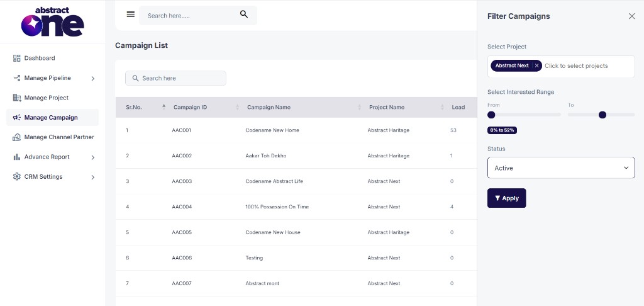Click Abstract mont campaign name

coord(262,283)
